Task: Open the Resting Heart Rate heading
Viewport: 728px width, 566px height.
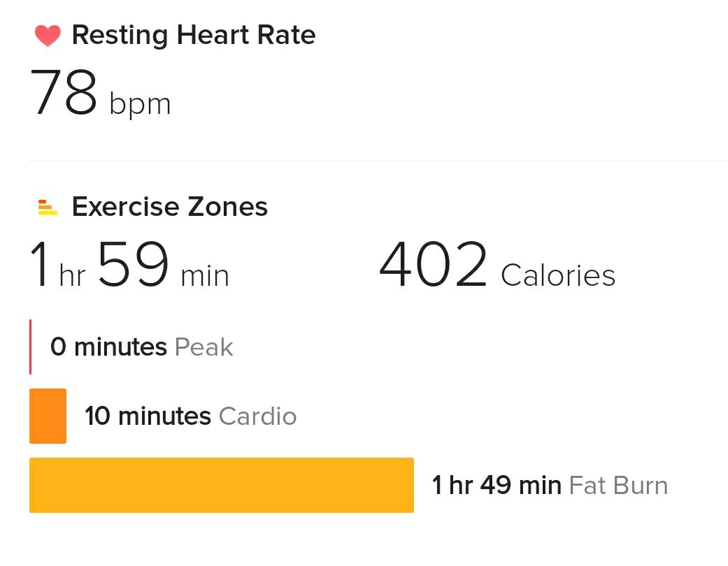Action: [x=193, y=35]
